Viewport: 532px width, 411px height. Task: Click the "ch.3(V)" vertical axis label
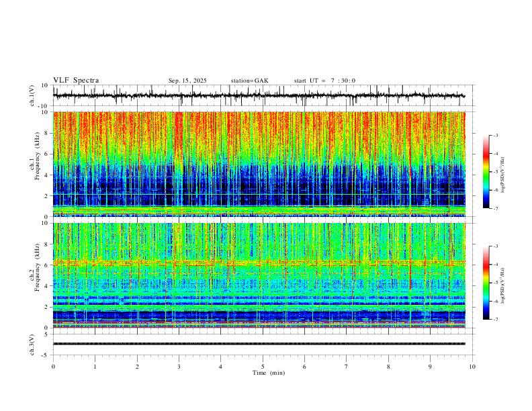tap(32, 345)
